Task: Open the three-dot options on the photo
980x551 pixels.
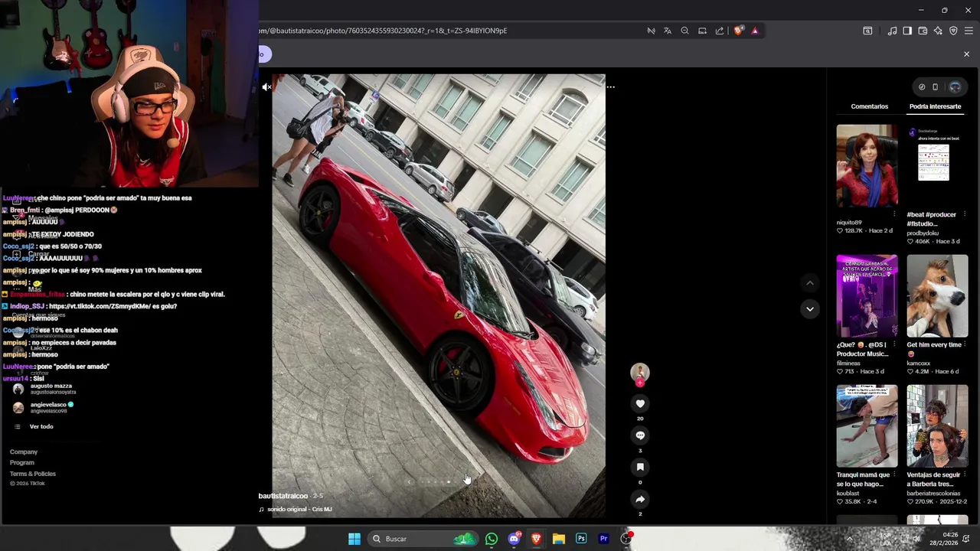Action: (610, 86)
